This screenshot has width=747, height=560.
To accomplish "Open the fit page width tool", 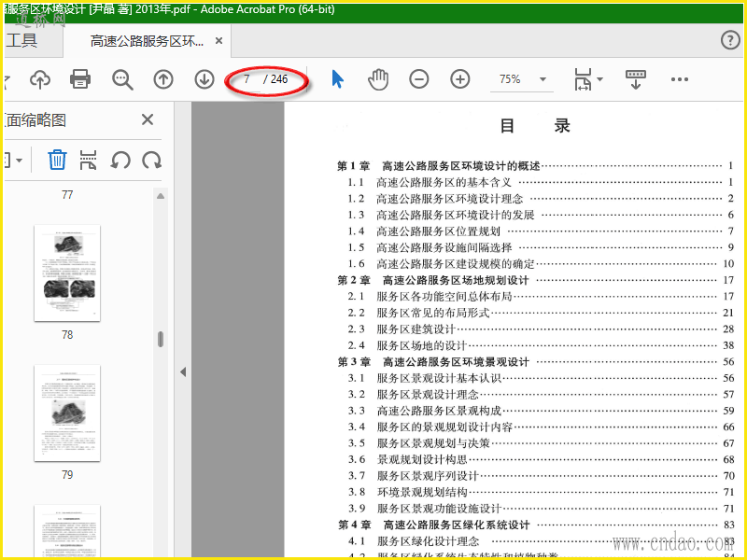I will click(x=583, y=79).
